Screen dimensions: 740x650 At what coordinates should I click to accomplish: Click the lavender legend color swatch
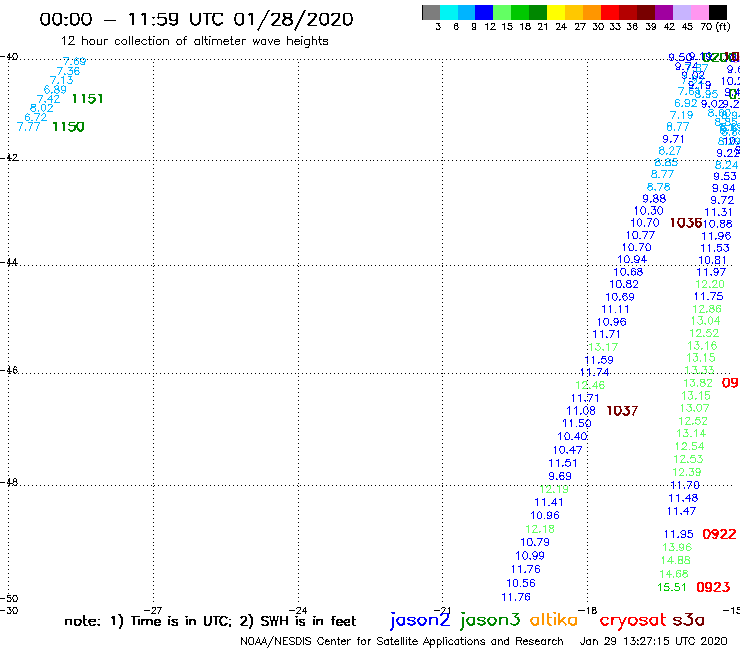pos(681,12)
